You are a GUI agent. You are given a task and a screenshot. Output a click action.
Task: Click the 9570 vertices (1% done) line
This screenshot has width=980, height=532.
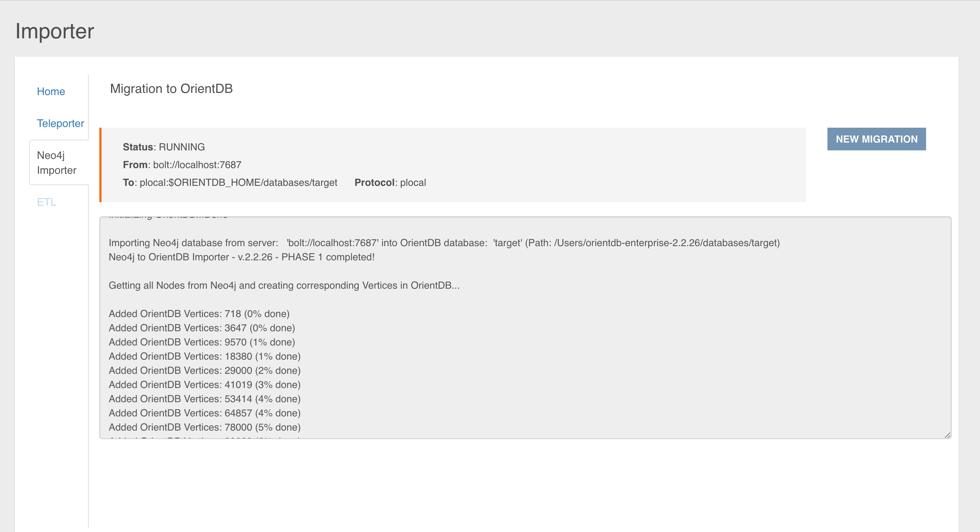pyautogui.click(x=202, y=342)
